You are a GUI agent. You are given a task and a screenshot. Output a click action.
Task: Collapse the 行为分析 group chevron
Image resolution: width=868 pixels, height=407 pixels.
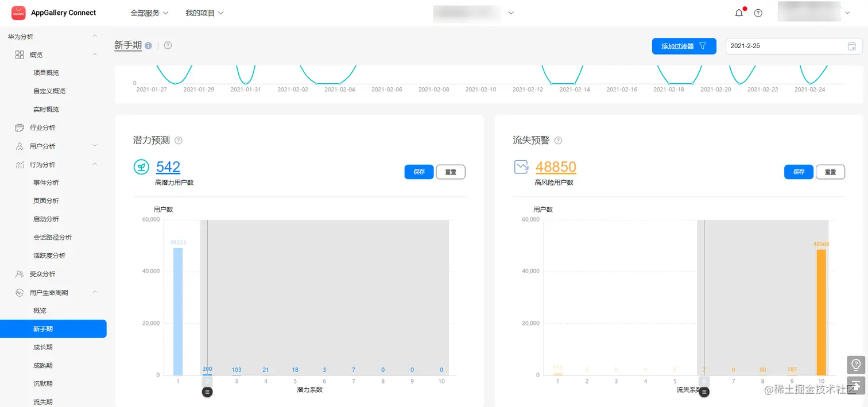coord(95,164)
